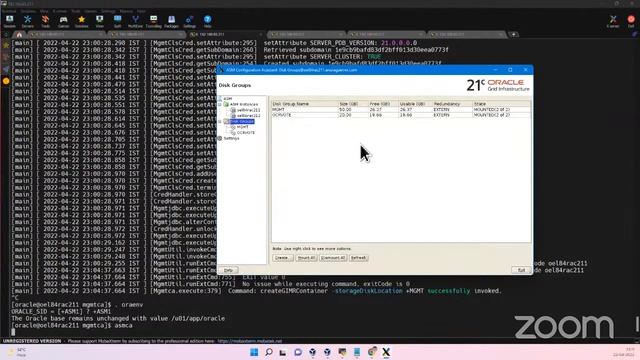Collapse the Disk Groups tree node
Viewport: 640px width, 360px height.
220,122
